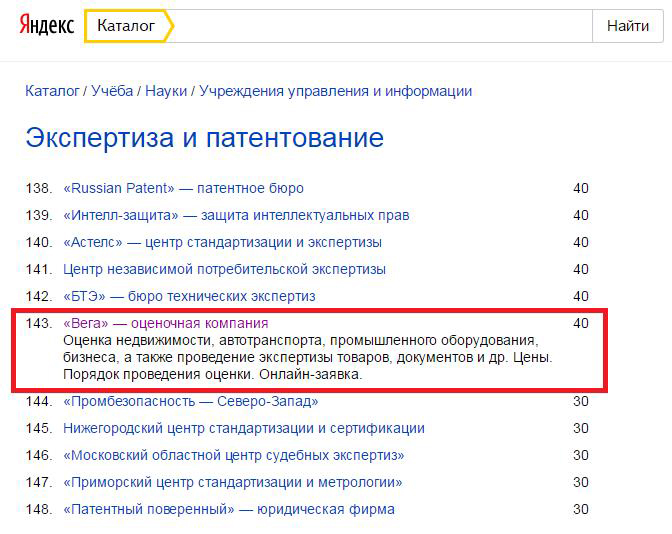The width and height of the screenshot is (672, 534).
Task: Open «Russian Patent» — патентное бюро link
Action: (x=183, y=188)
